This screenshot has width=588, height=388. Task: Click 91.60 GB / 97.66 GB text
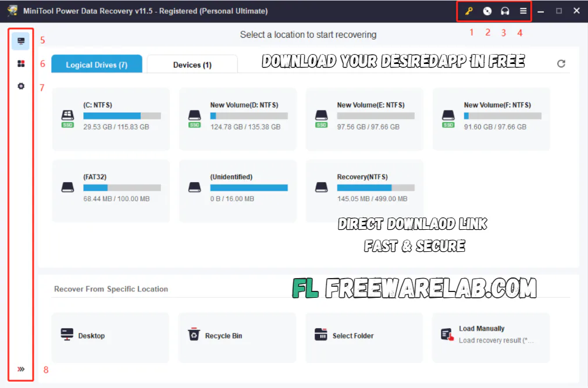coord(495,127)
